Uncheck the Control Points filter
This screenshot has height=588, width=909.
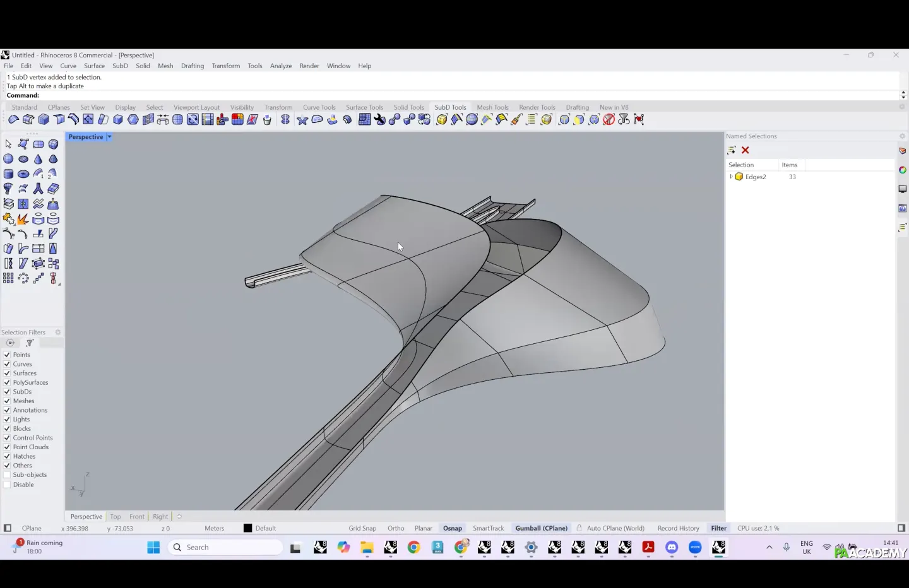click(7, 438)
